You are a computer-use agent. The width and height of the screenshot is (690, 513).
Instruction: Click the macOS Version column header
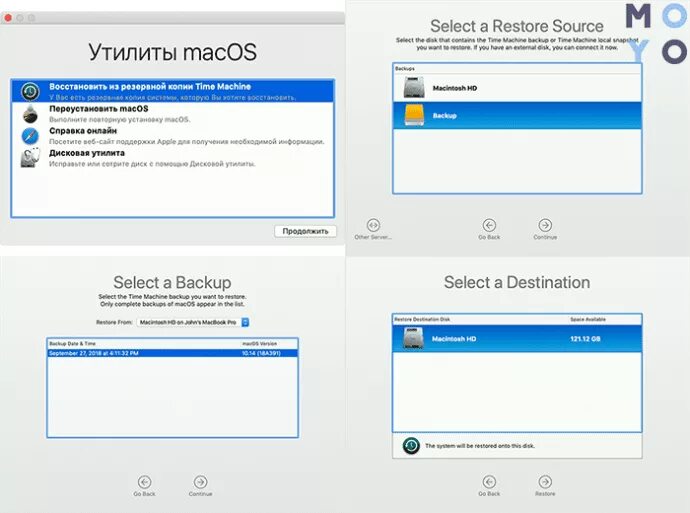point(260,344)
